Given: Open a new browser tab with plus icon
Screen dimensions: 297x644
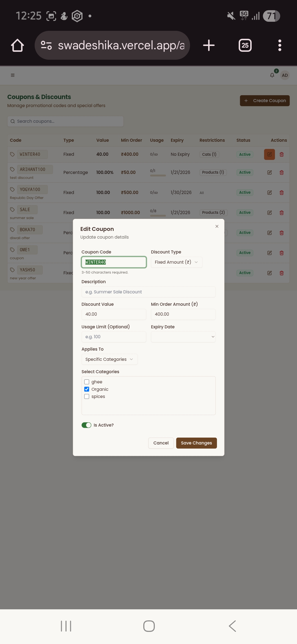Looking at the screenshot, I should pyautogui.click(x=209, y=45).
